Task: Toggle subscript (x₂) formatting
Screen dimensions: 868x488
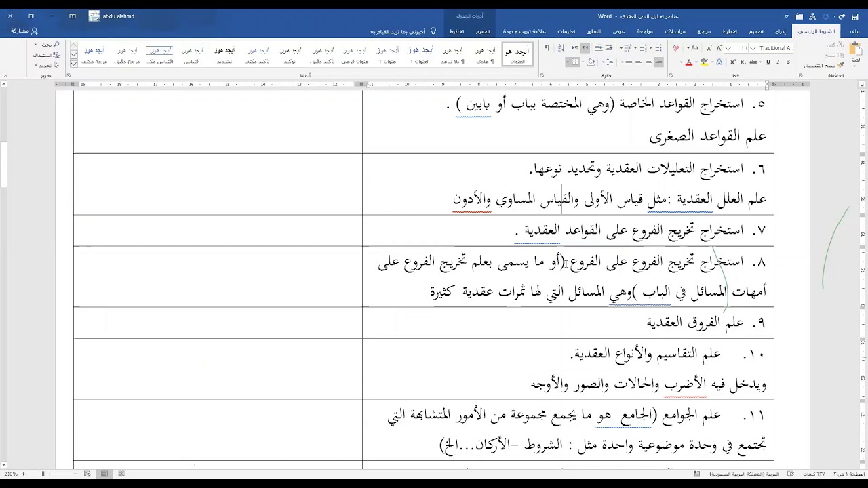Action: point(743,62)
